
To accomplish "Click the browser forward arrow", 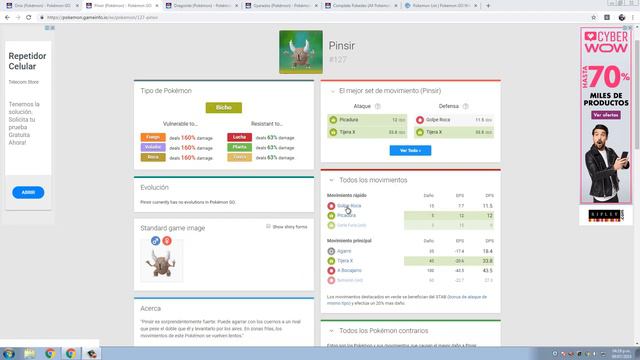I will pyautogui.click(x=18, y=18).
